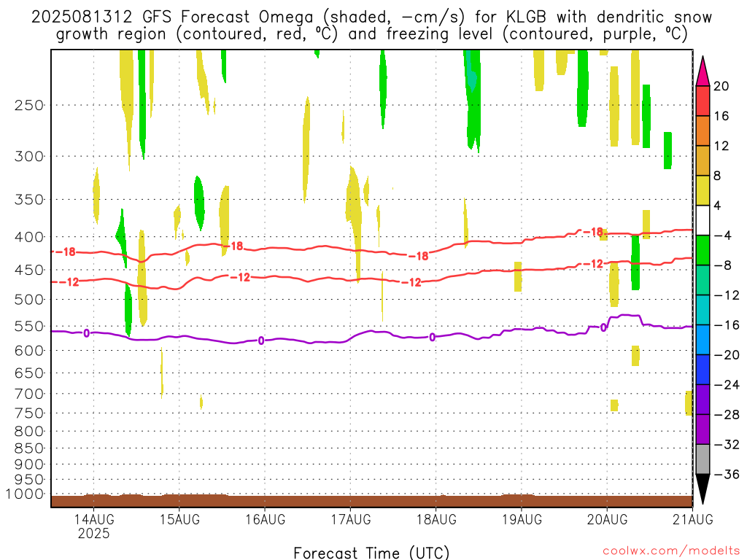
Task: Click the yellow 4–8 colorbar swatch
Action: pos(703,190)
